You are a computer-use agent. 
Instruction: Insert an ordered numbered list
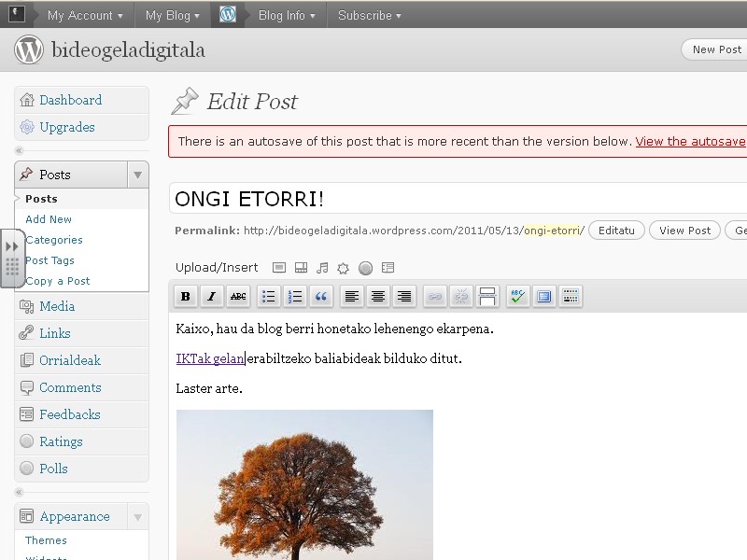[295, 296]
